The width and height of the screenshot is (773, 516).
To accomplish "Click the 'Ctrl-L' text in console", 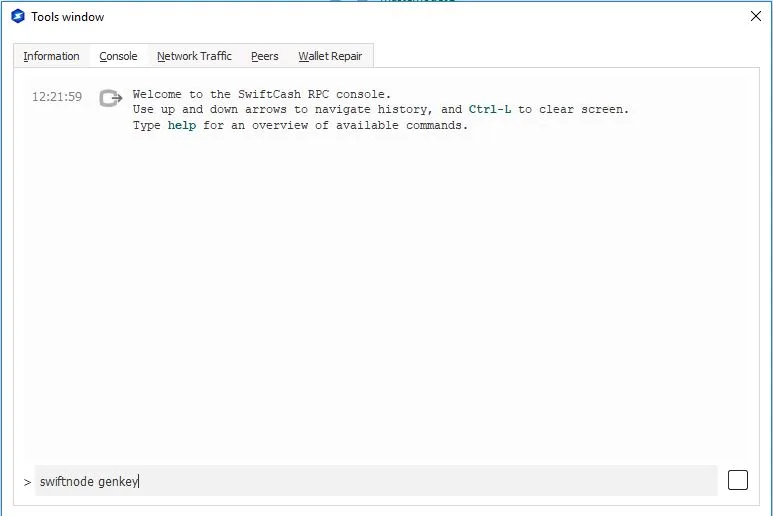I will coord(490,109).
